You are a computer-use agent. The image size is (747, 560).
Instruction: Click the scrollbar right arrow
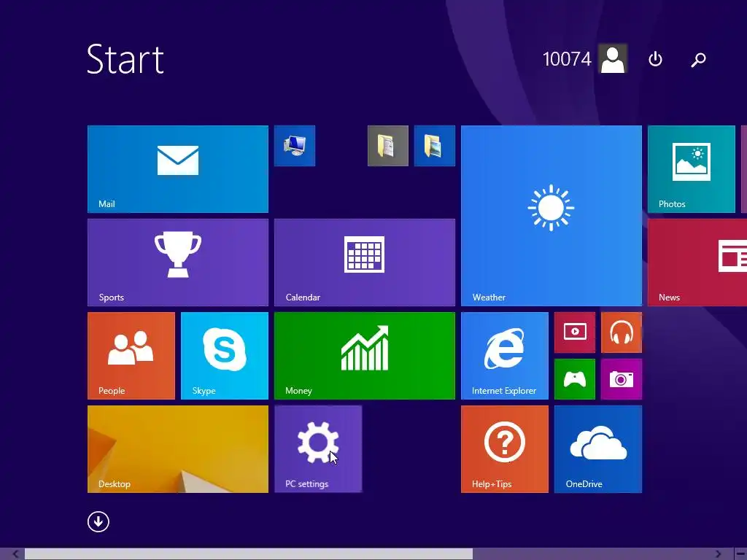[x=718, y=554]
